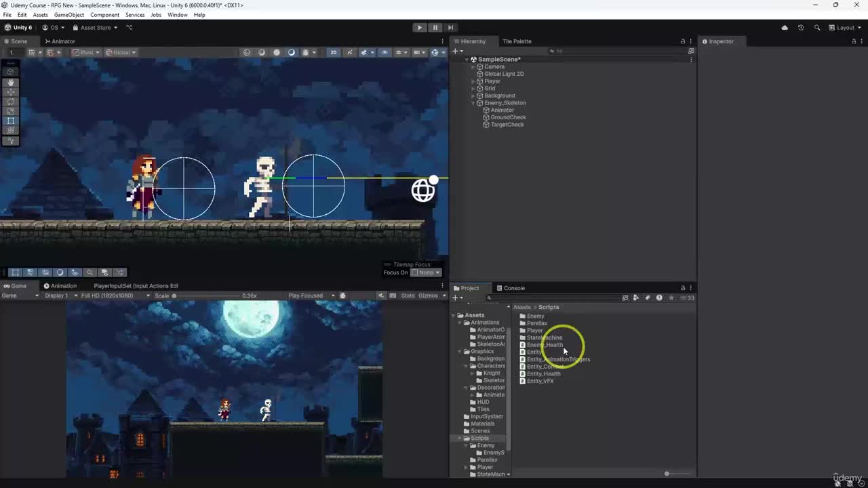Toggle scene visibility eye button
Image resolution: width=868 pixels, height=488 pixels.
tap(384, 52)
